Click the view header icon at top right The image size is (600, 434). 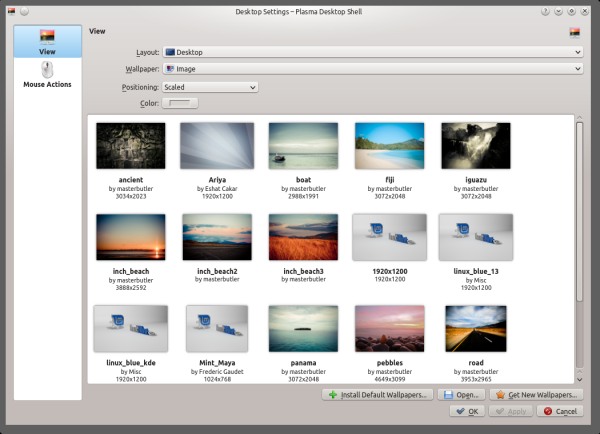tap(575, 32)
